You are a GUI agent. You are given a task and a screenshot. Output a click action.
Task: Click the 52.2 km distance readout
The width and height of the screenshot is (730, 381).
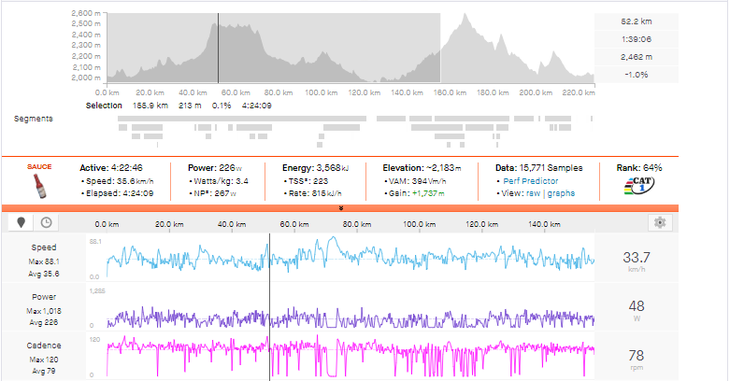point(636,21)
